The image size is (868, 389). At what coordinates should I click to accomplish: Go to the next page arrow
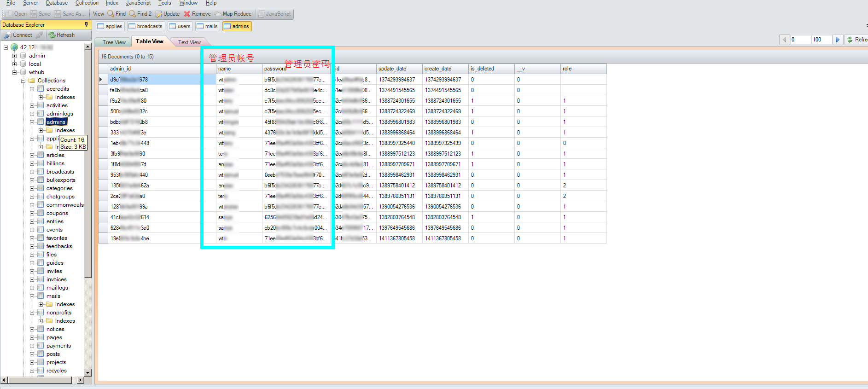pyautogui.click(x=838, y=40)
